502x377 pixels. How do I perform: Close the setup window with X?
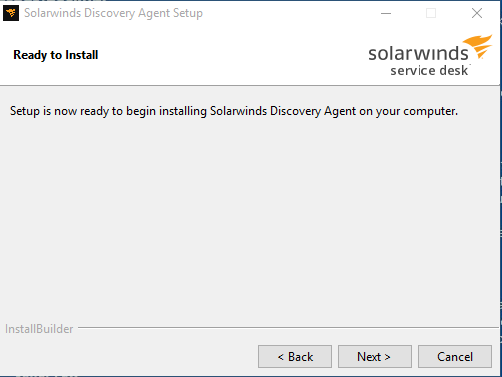477,13
